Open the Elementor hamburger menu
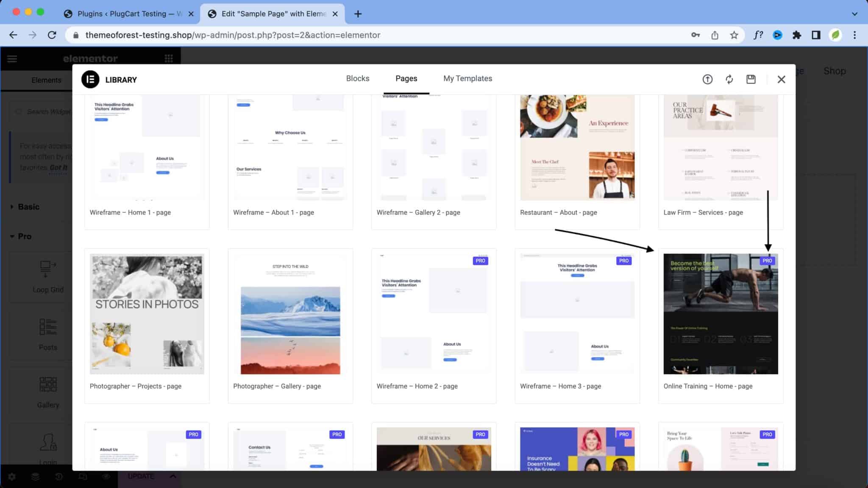This screenshot has height=488, width=868. (x=12, y=59)
